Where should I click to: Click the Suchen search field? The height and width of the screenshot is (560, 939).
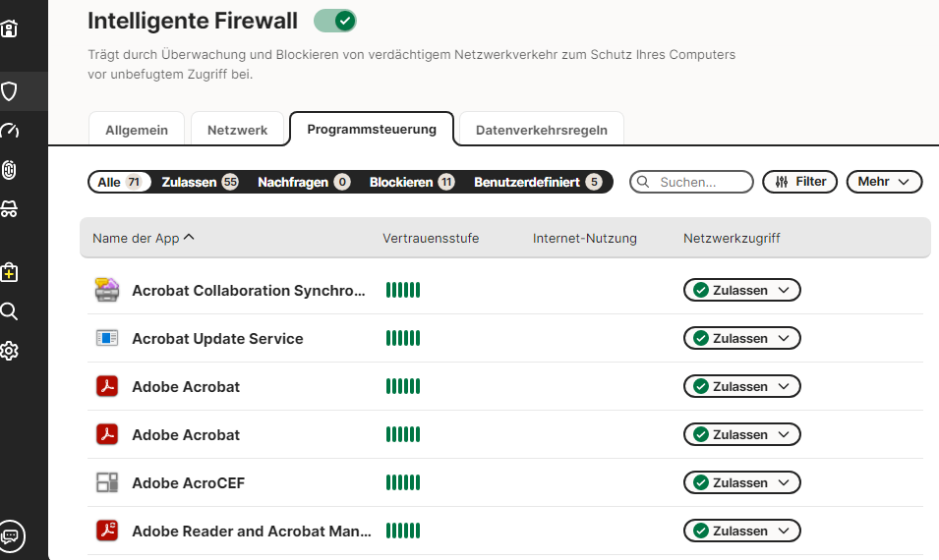tap(698, 182)
